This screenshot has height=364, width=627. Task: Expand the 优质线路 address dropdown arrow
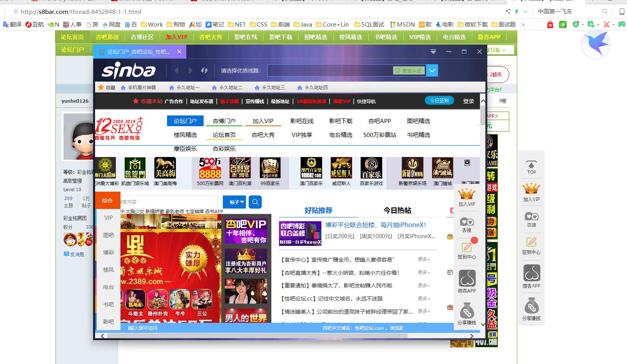[432, 70]
